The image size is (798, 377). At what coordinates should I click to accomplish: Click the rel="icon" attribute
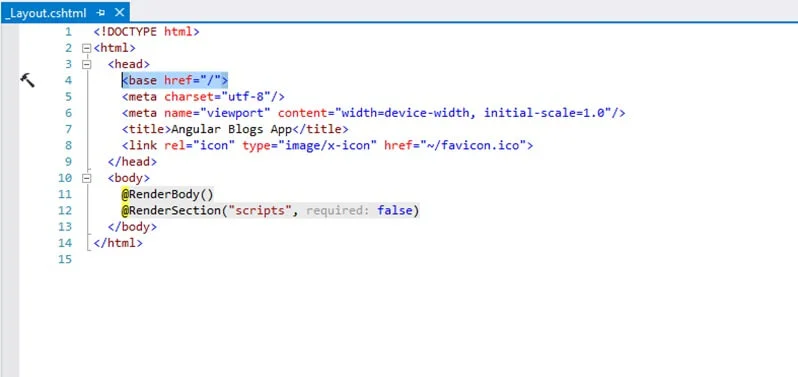(x=200, y=146)
